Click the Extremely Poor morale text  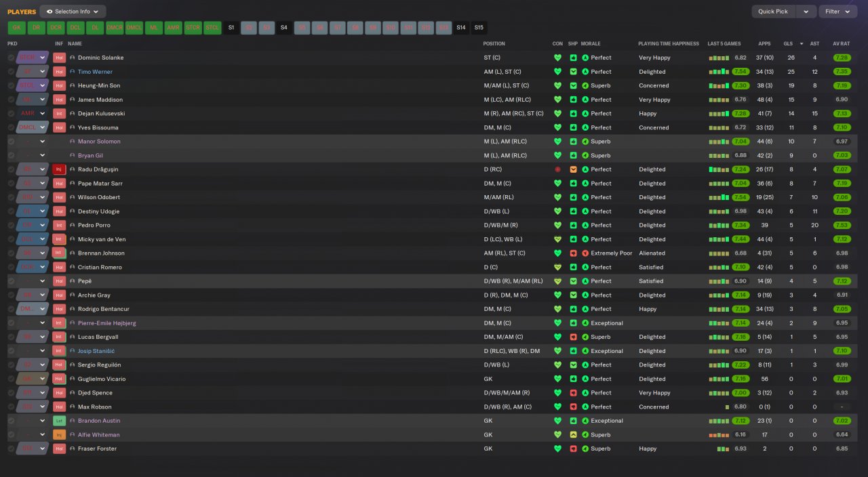pyautogui.click(x=611, y=253)
